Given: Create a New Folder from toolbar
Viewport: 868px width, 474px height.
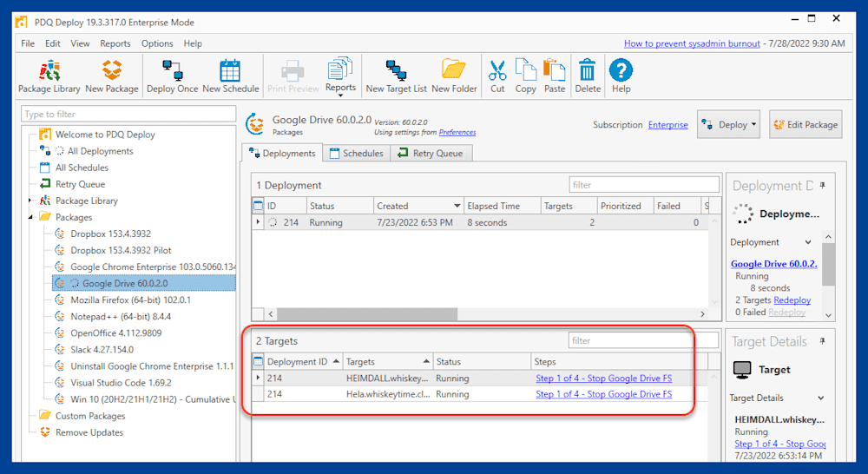Looking at the screenshot, I should point(454,76).
